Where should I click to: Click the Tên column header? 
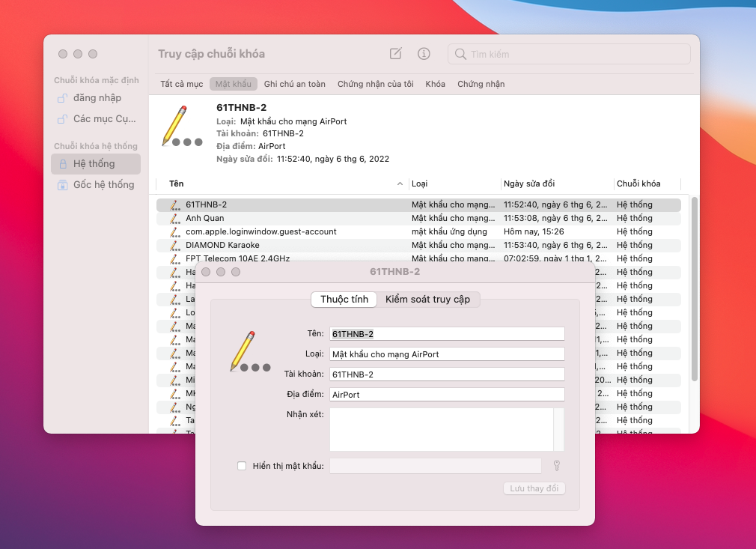[282, 183]
